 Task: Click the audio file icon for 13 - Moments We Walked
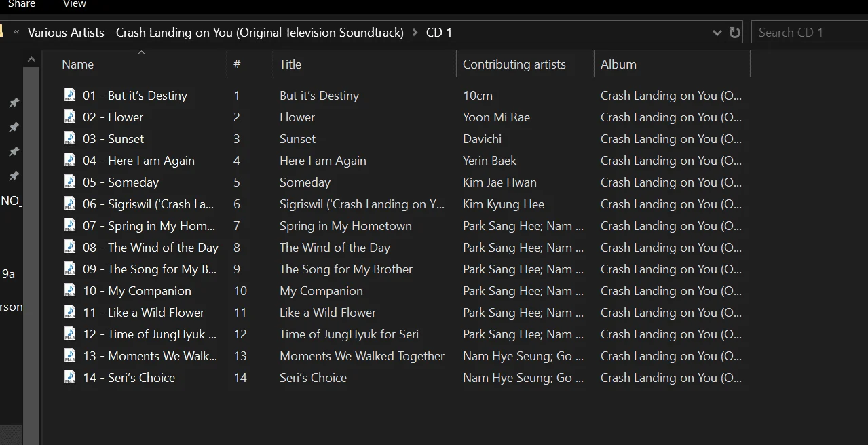pyautogui.click(x=70, y=355)
